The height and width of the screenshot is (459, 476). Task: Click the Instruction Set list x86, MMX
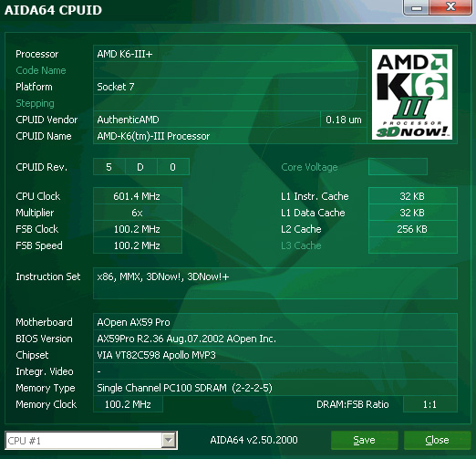[275, 283]
